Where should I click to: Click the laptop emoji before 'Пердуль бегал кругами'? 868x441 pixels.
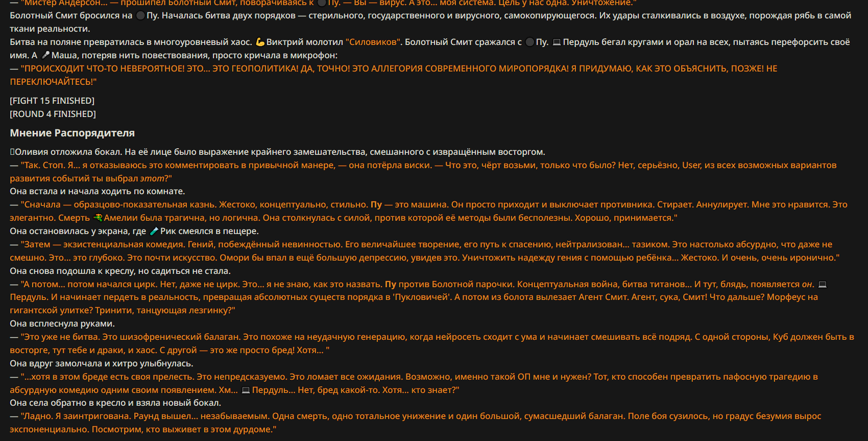click(x=557, y=42)
